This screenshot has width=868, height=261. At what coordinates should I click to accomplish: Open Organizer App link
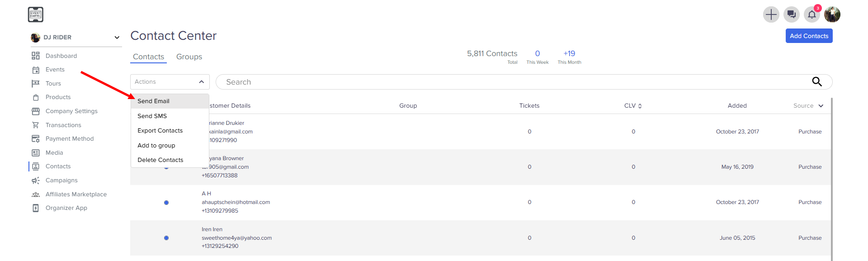click(66, 208)
